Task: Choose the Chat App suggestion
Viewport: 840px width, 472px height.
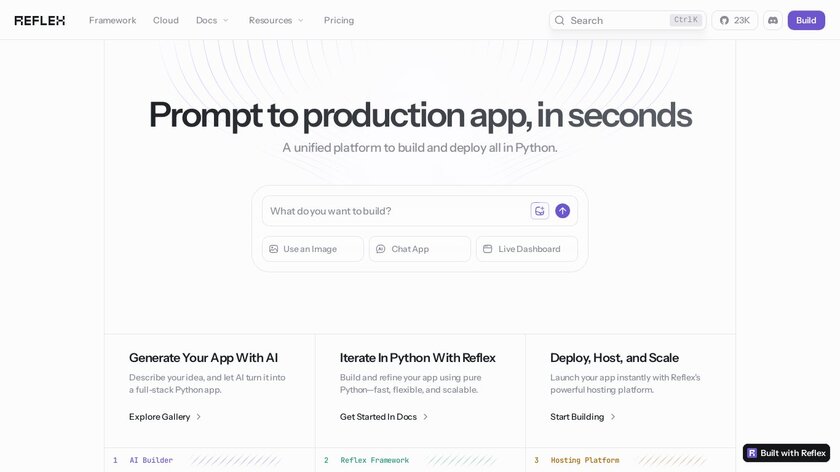Action: [419, 249]
